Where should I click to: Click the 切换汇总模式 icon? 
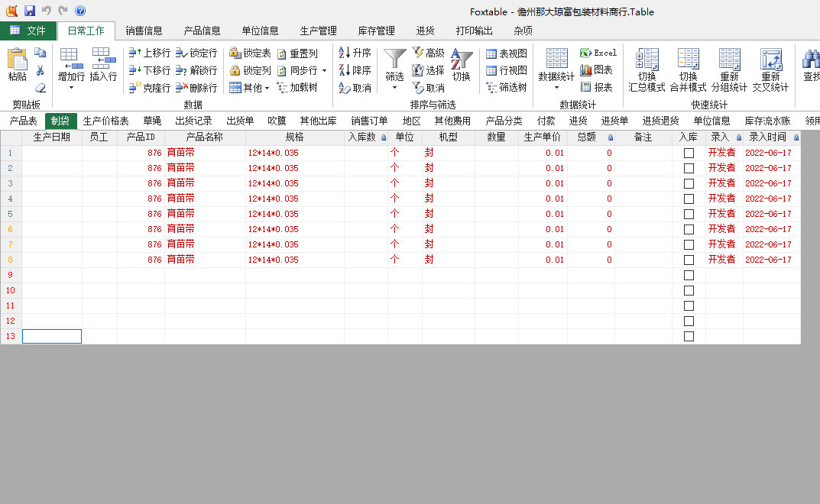tap(647, 59)
